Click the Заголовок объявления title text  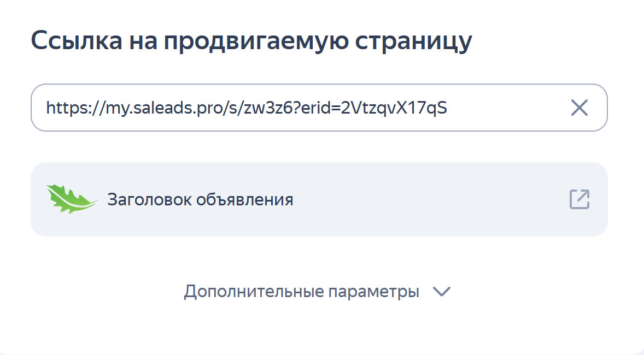(x=200, y=200)
